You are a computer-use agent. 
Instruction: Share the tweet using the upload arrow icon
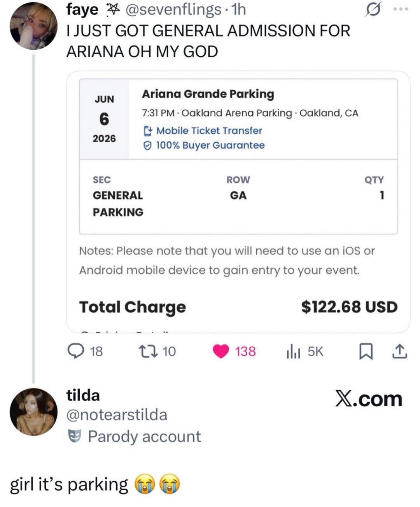point(400,351)
